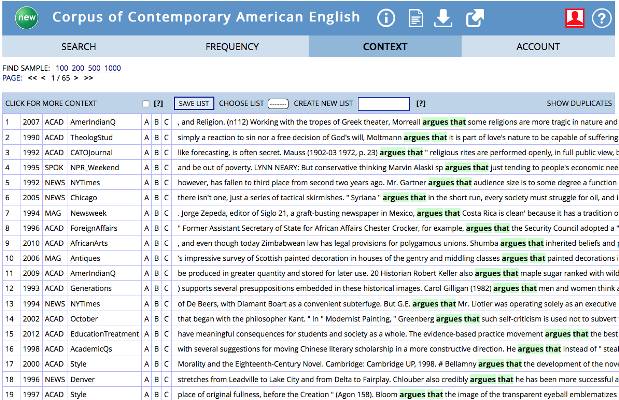Click the green 'new' badge icon
The height and width of the screenshot is (400, 619).
tap(26, 17)
